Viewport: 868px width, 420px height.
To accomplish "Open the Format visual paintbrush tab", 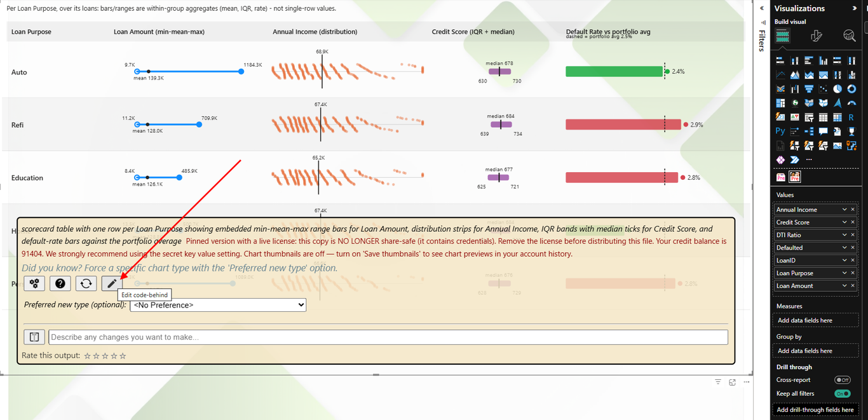I will pos(817,36).
